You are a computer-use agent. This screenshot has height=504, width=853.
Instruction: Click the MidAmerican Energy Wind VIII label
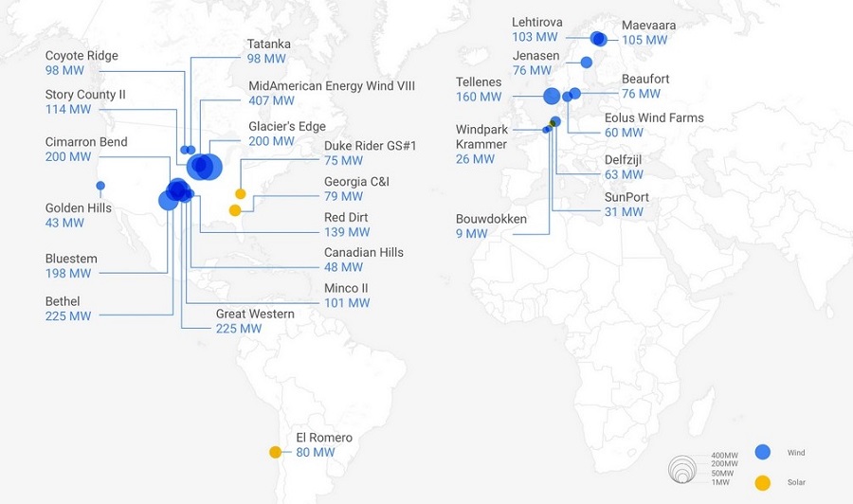[x=332, y=86]
